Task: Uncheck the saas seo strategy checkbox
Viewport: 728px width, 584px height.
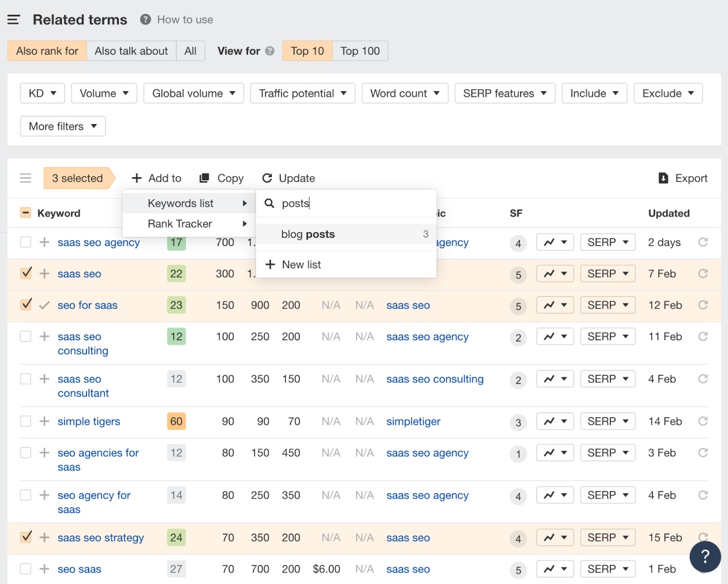Action: tap(25, 537)
